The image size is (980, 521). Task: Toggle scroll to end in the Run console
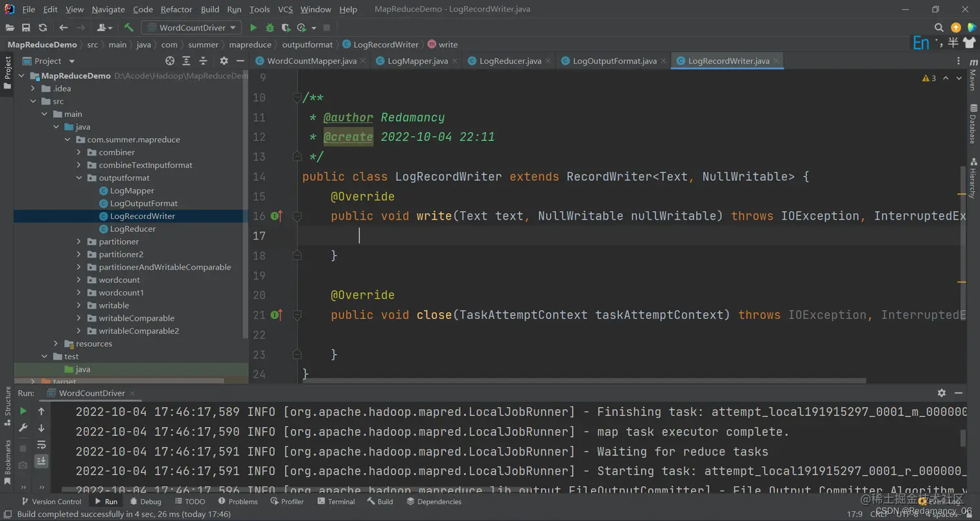(x=41, y=461)
